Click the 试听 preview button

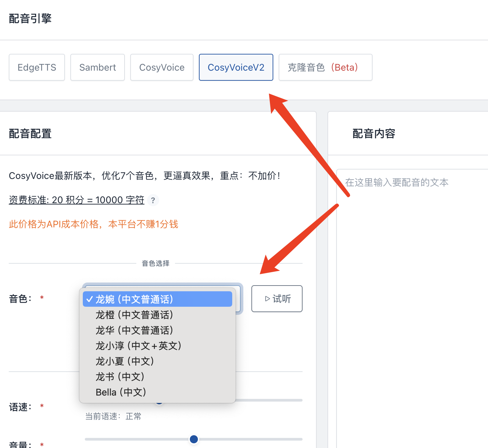click(x=277, y=299)
